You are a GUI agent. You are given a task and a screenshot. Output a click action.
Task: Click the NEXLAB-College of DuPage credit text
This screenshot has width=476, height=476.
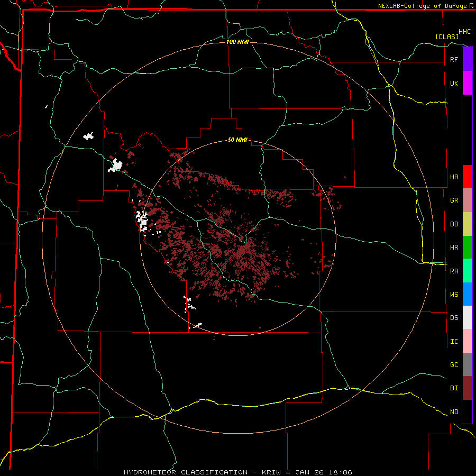point(422,6)
